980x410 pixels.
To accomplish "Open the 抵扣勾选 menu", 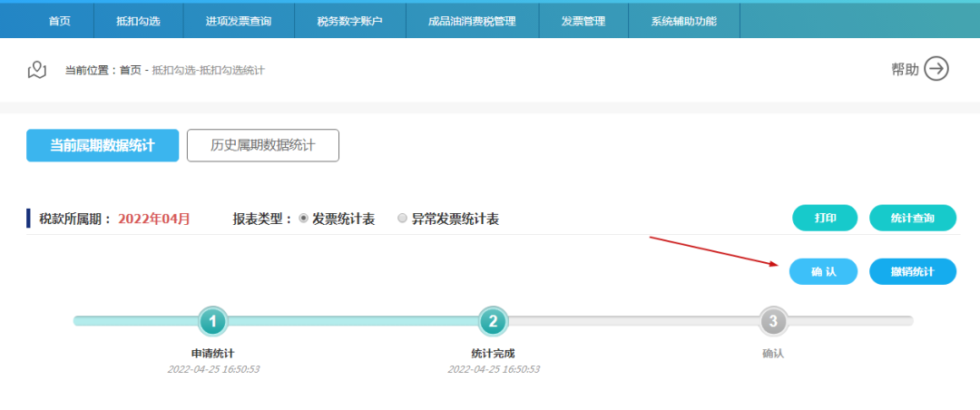I will coord(138,21).
